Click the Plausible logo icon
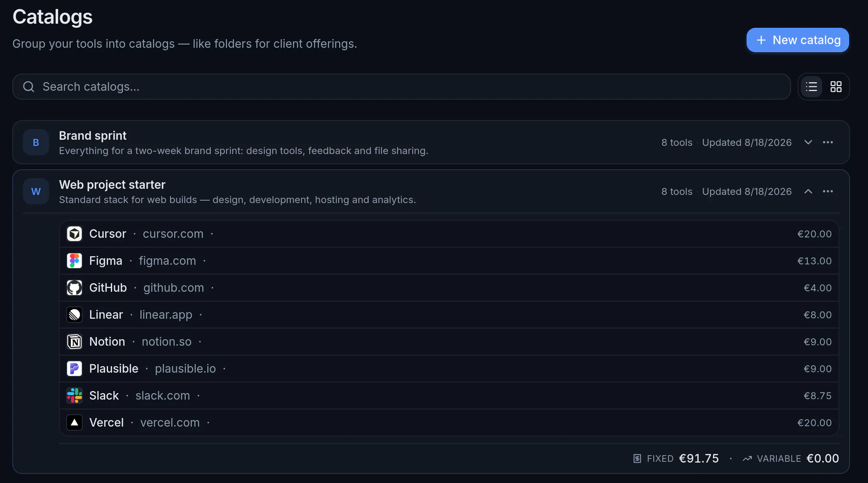868x483 pixels. (74, 369)
